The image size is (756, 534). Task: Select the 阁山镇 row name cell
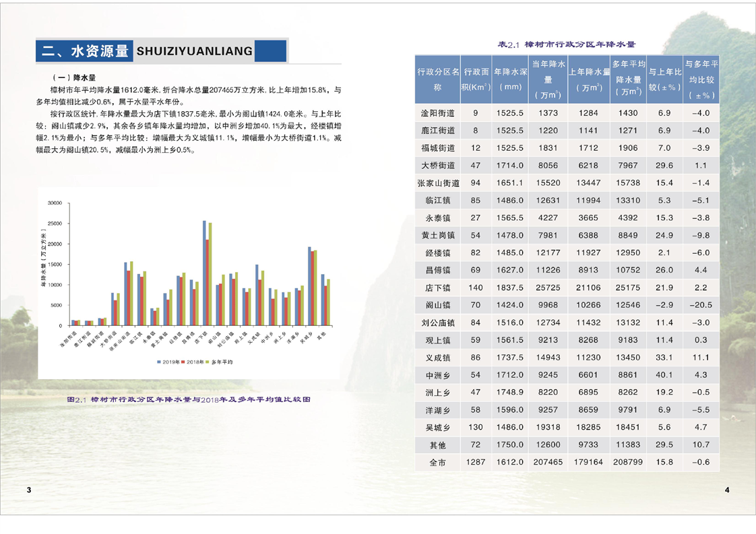[x=438, y=305]
